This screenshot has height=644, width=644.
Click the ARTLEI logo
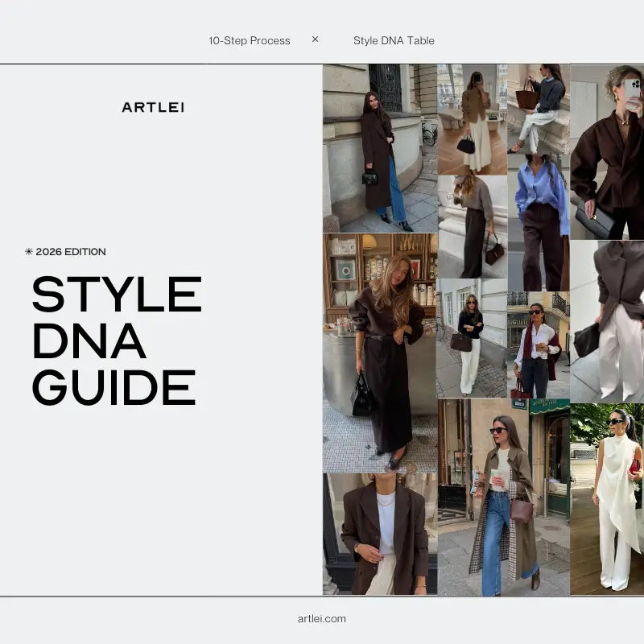point(153,107)
